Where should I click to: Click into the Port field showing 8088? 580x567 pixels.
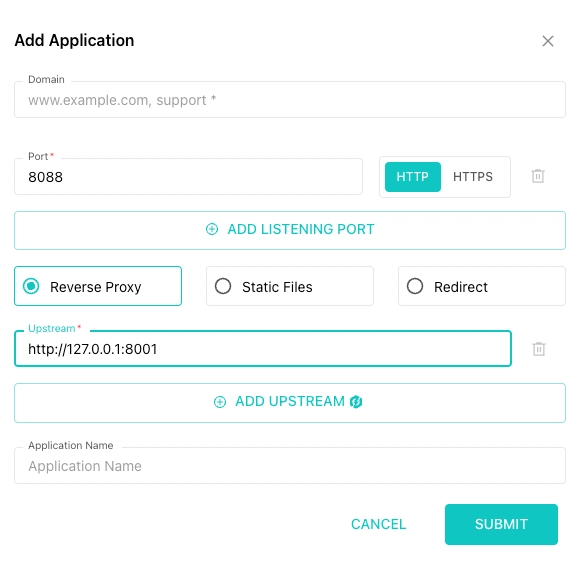[x=188, y=177]
